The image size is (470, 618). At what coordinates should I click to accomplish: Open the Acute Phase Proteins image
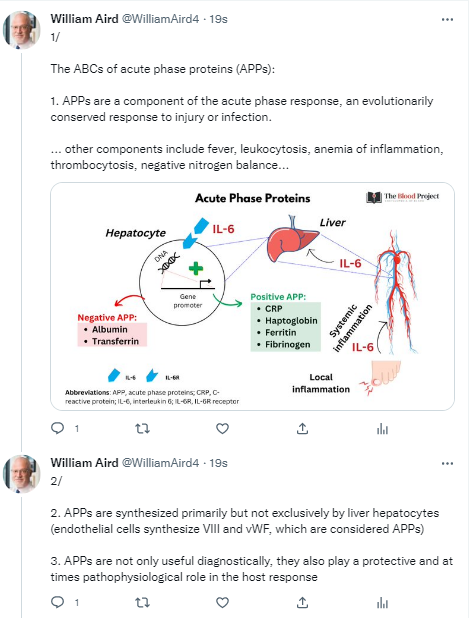click(252, 296)
